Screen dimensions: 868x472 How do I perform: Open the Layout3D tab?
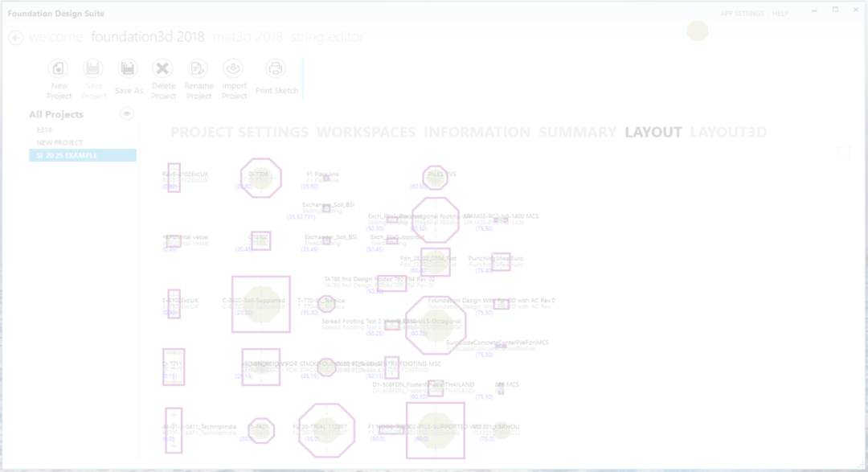(x=728, y=133)
